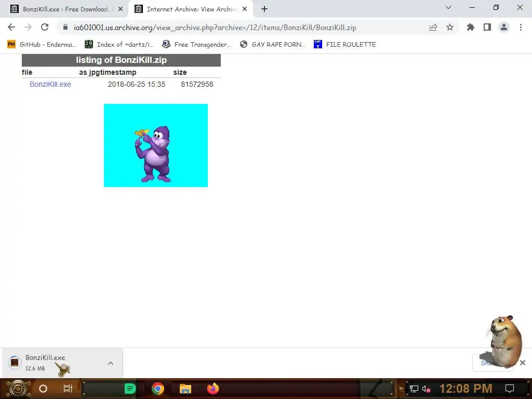Open Cortana search circle in the taskbar
Screen dimensions: 532x399
point(43,389)
